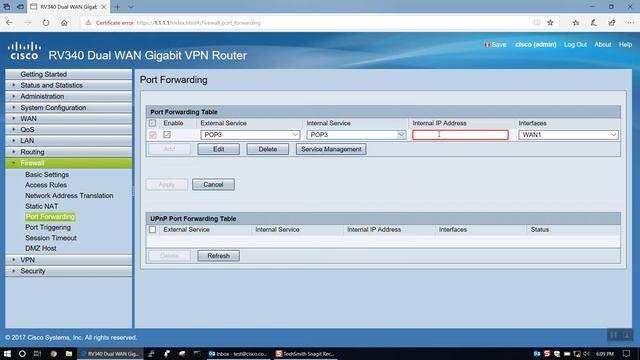Screen dimensions: 640x360
Task: Open Network Address Translation page
Action: pos(69,196)
